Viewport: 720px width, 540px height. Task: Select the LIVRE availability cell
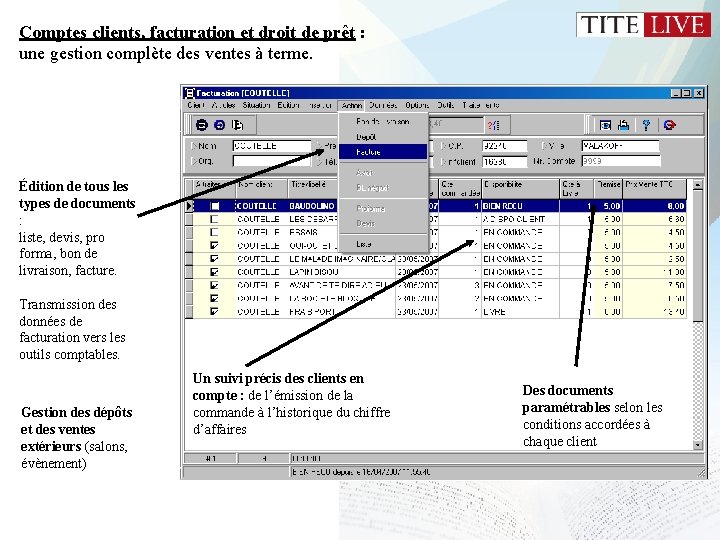pyautogui.click(x=521, y=311)
